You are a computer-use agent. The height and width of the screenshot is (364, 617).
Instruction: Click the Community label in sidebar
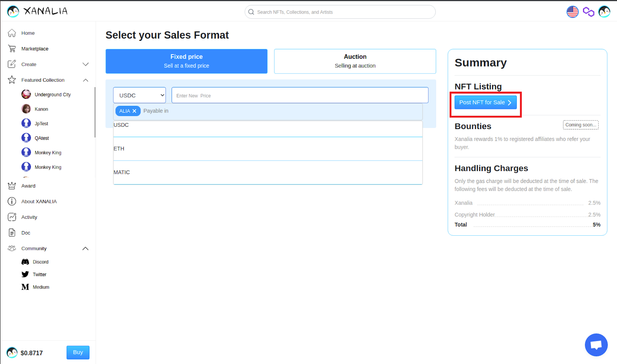click(34, 248)
